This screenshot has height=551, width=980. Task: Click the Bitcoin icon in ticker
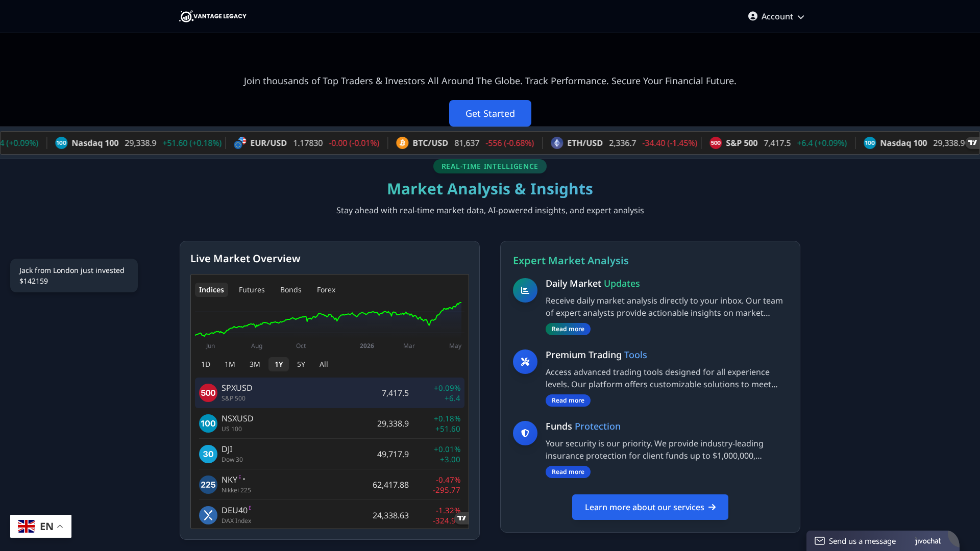pos(402,143)
